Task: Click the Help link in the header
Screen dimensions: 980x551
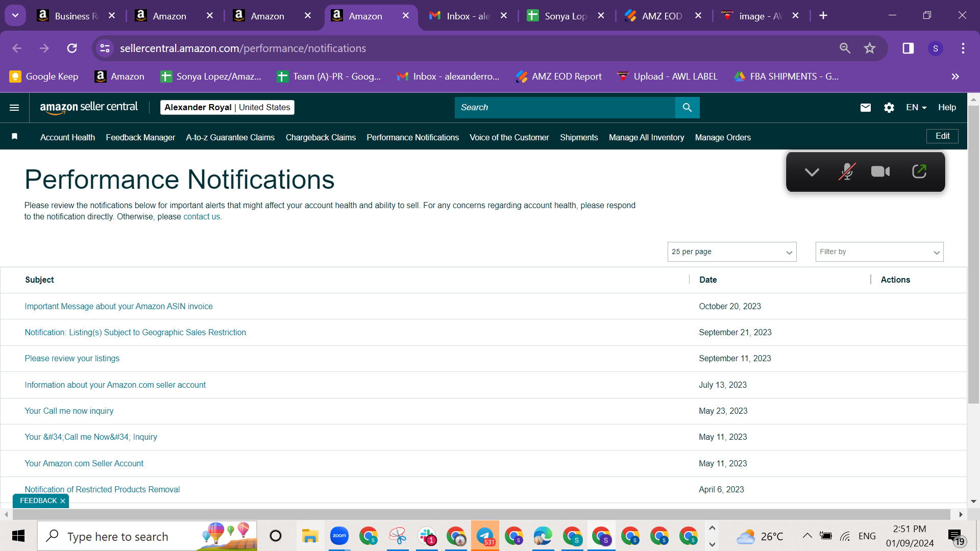Action: coord(947,108)
